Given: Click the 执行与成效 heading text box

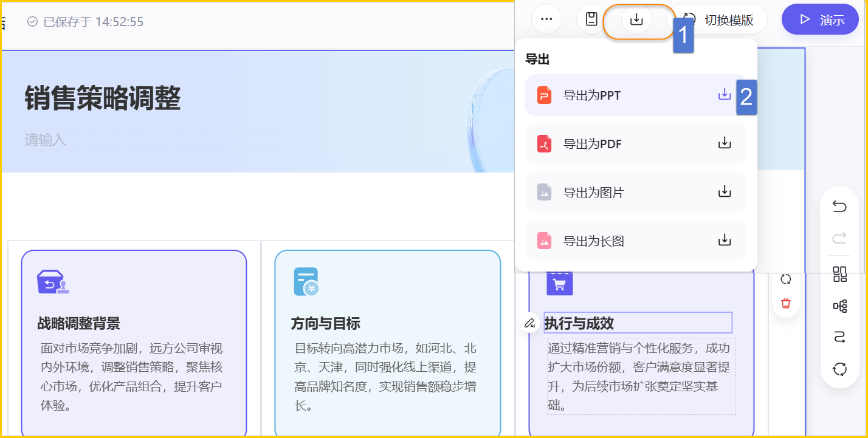Looking at the screenshot, I should 638,323.
